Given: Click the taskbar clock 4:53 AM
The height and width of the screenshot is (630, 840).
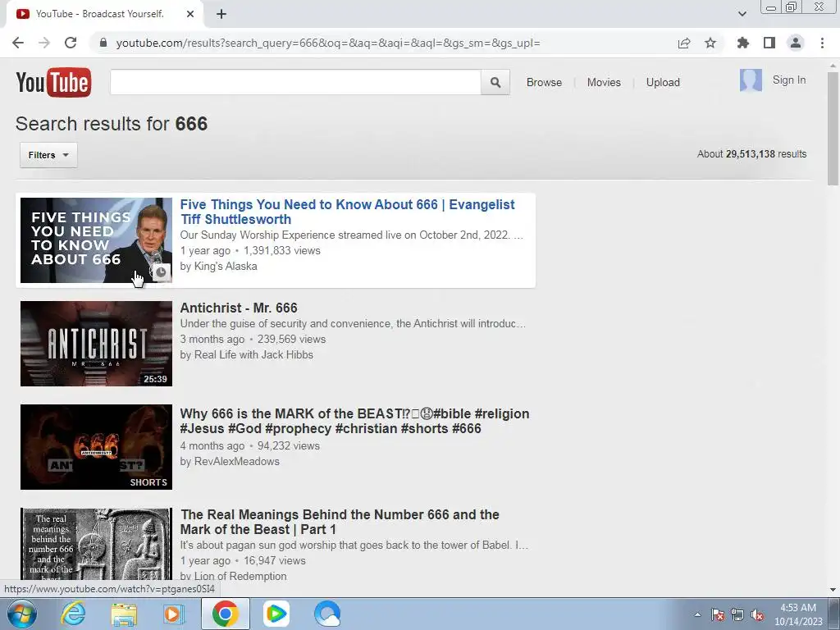Looking at the screenshot, I should (x=798, y=608).
